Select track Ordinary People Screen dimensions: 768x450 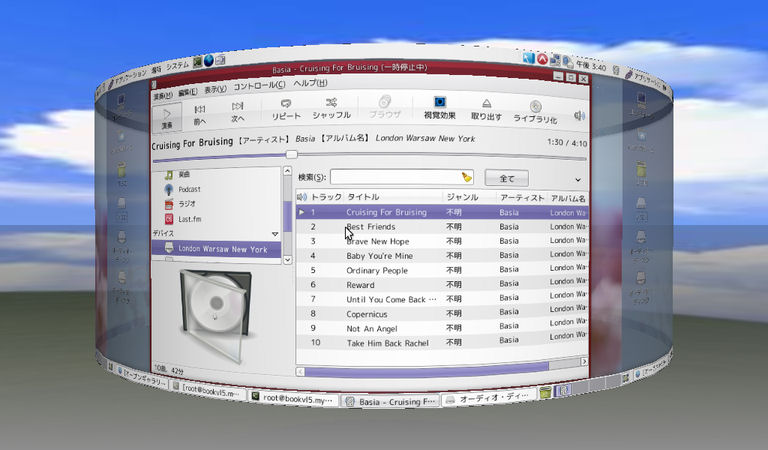[x=442, y=270]
